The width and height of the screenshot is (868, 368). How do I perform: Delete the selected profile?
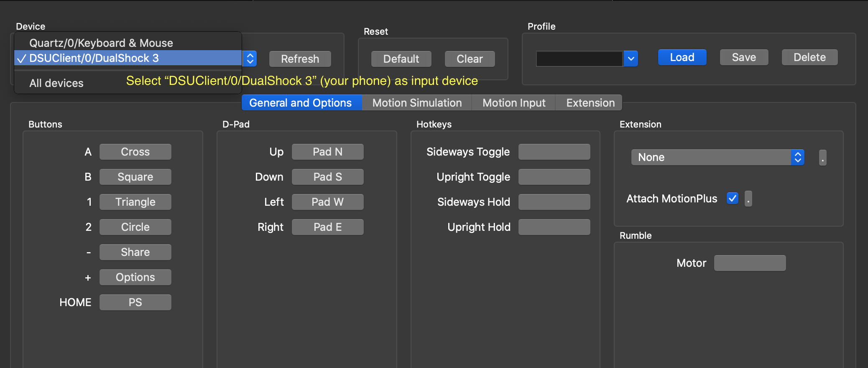tap(810, 57)
